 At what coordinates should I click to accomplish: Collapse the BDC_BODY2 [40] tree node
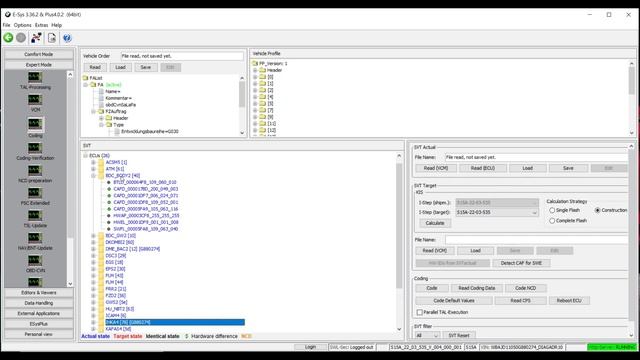93,176
